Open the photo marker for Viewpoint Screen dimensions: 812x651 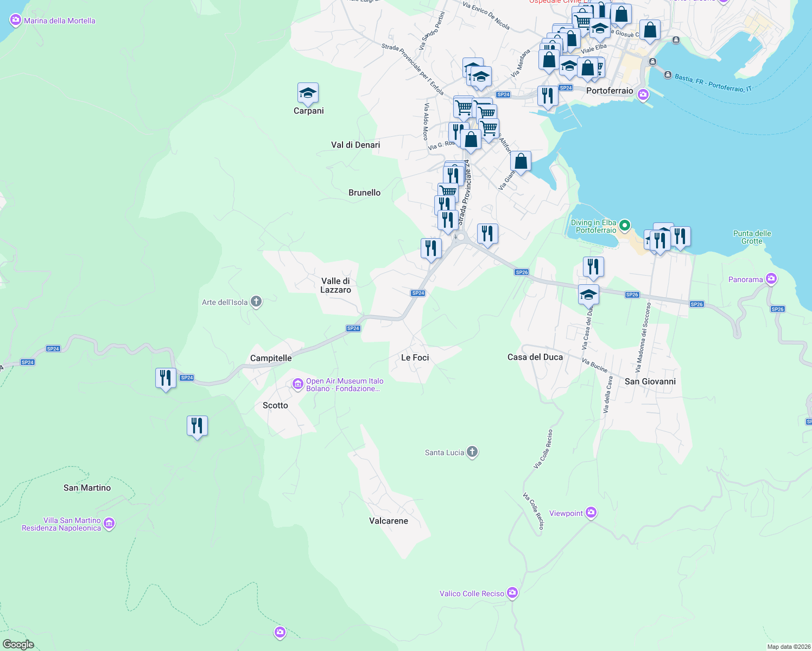pos(591,512)
